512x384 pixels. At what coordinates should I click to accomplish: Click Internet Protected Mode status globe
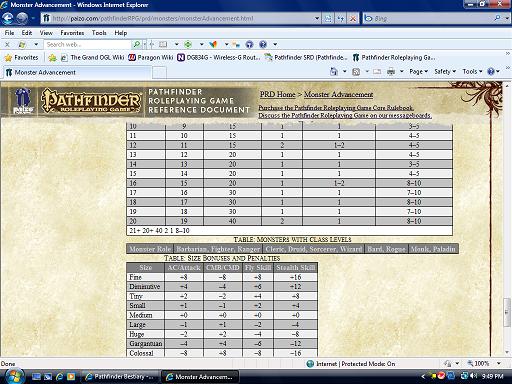[310, 364]
